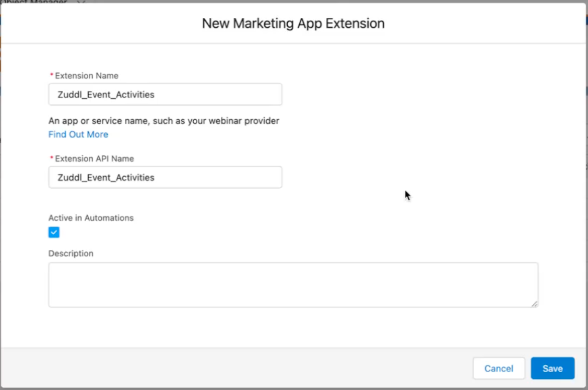
Task: Cancel creating the marketing app extension
Action: click(499, 368)
